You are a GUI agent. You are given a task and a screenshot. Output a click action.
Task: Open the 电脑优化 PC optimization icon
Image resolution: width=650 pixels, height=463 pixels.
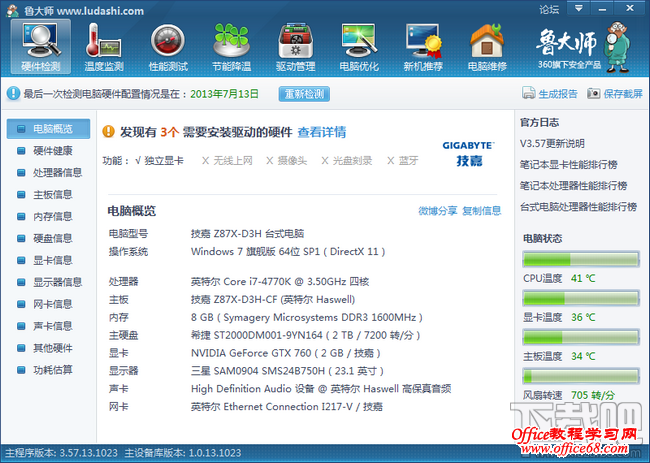(359, 47)
